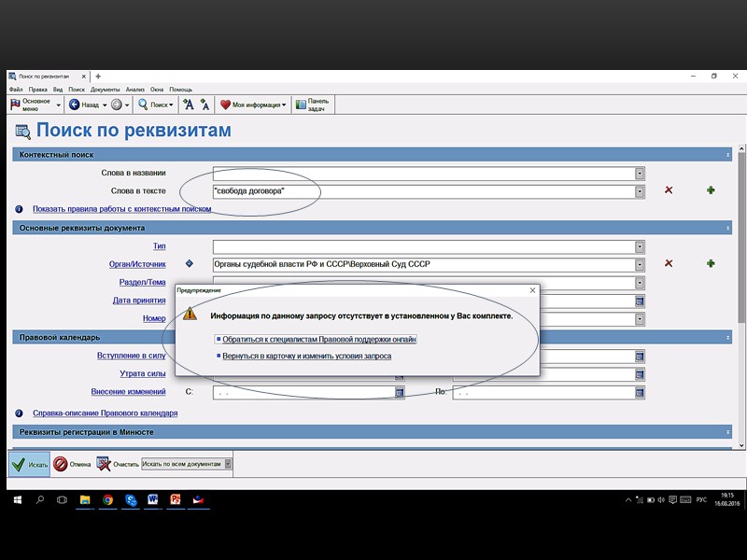Open calendar icon for Внесение изменений С field
747x560 pixels.
400,392
